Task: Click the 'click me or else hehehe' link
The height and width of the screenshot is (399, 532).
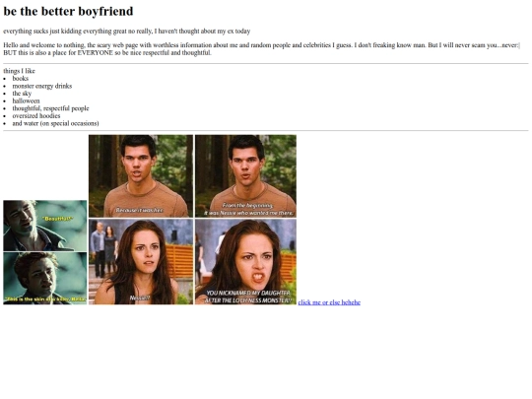Action: (x=329, y=302)
